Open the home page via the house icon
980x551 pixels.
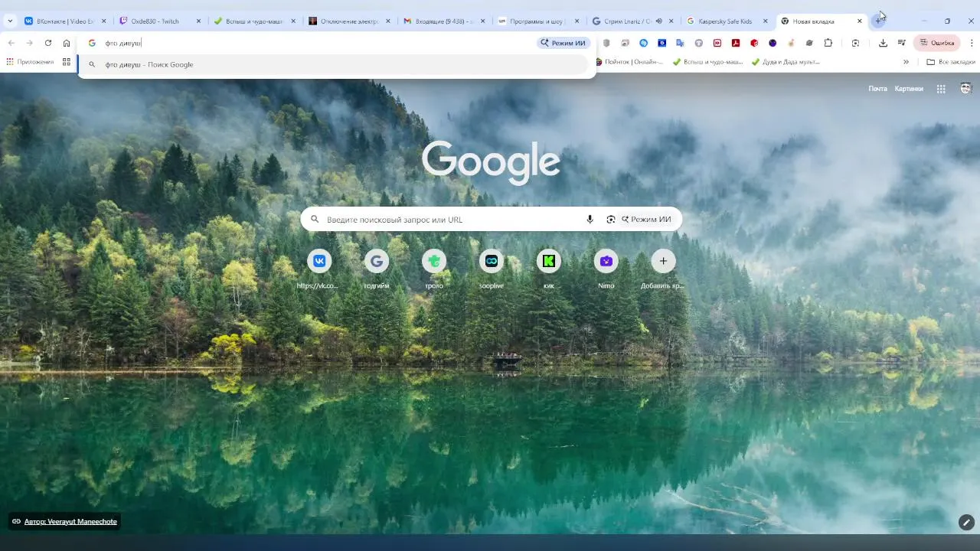coord(67,43)
